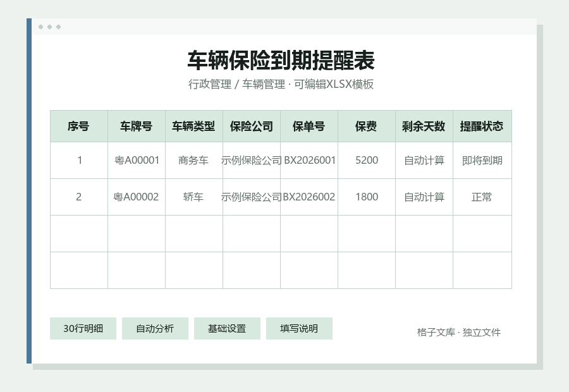This screenshot has height=392, width=569.
Task: Select the 保费 column header
Action: [x=367, y=126]
